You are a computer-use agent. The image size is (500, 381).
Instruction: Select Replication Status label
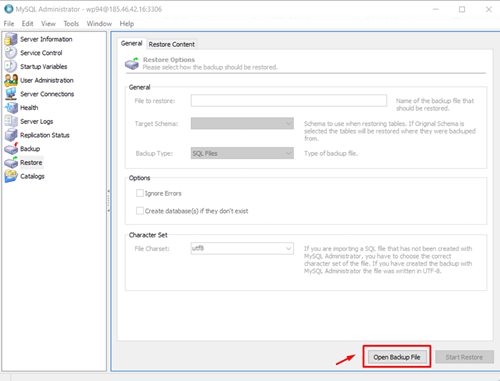(45, 135)
